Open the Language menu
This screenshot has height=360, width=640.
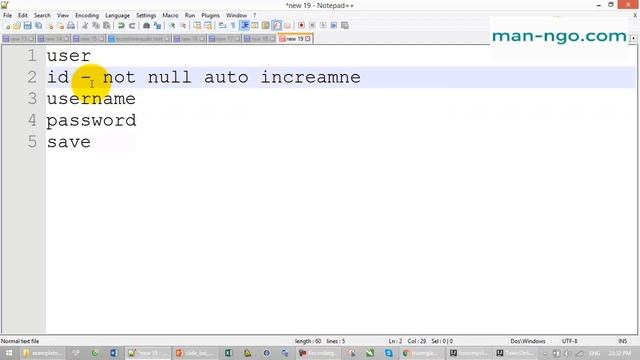coord(118,16)
